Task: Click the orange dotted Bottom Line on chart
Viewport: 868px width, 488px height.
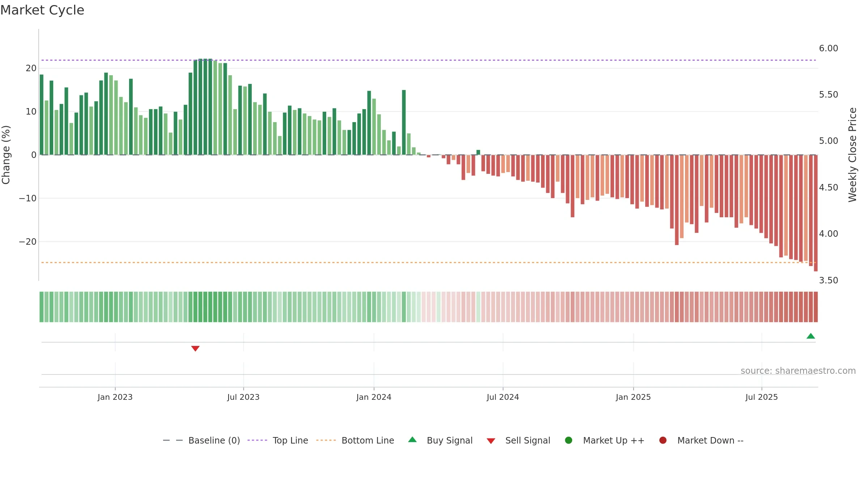Action: pyautogui.click(x=429, y=262)
